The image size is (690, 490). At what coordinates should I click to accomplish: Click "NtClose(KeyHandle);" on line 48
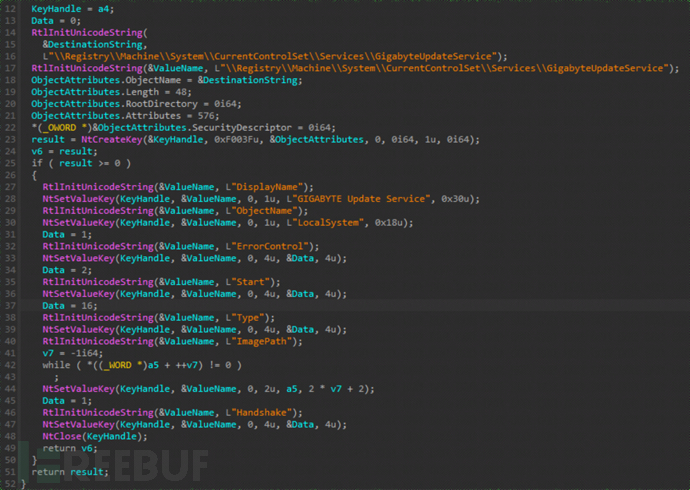click(x=95, y=436)
